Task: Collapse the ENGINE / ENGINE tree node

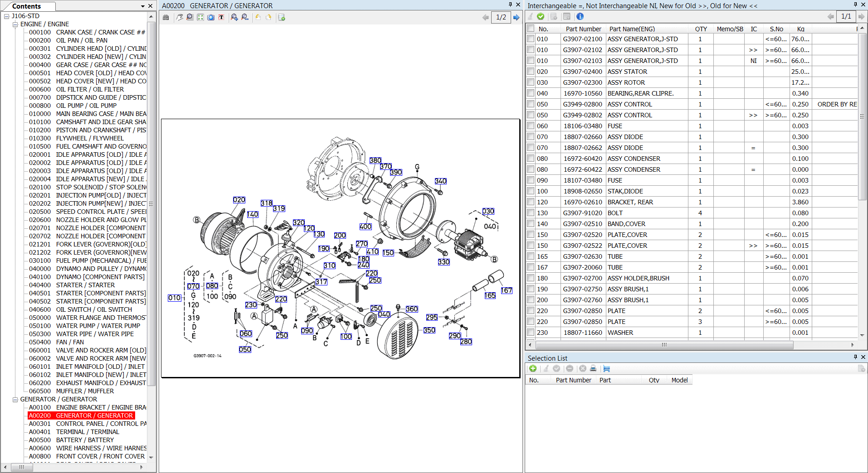Action: point(15,24)
